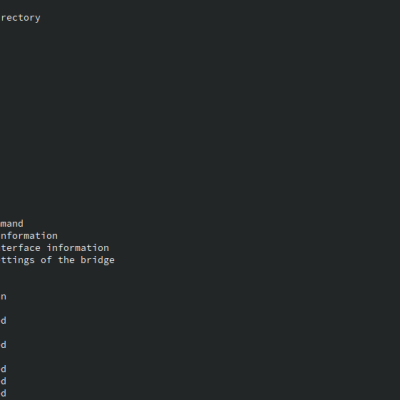
Task: Click the word "of" in the bridge line
Action: (46, 260)
